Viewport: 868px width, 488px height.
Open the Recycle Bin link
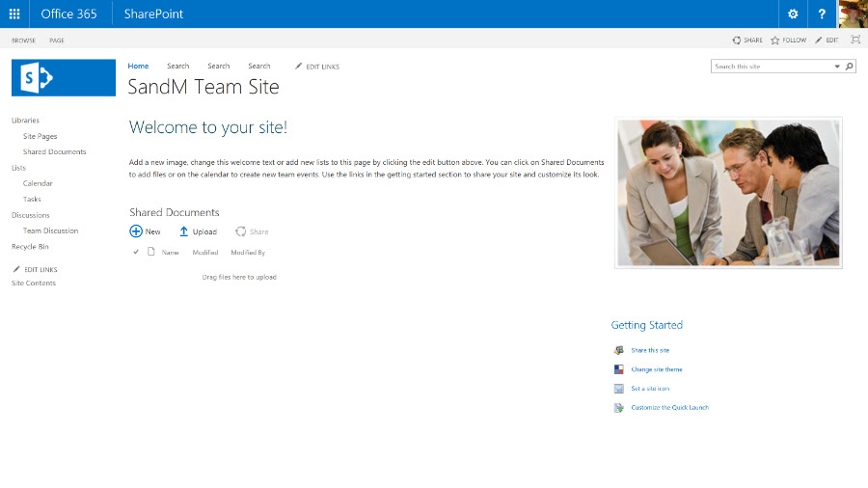(30, 247)
